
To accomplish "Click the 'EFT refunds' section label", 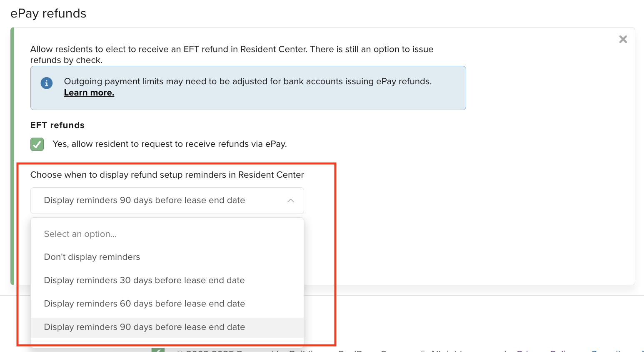I will click(57, 125).
